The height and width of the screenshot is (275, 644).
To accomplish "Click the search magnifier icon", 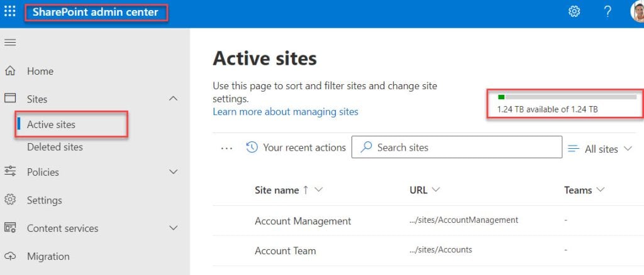I will [366, 147].
